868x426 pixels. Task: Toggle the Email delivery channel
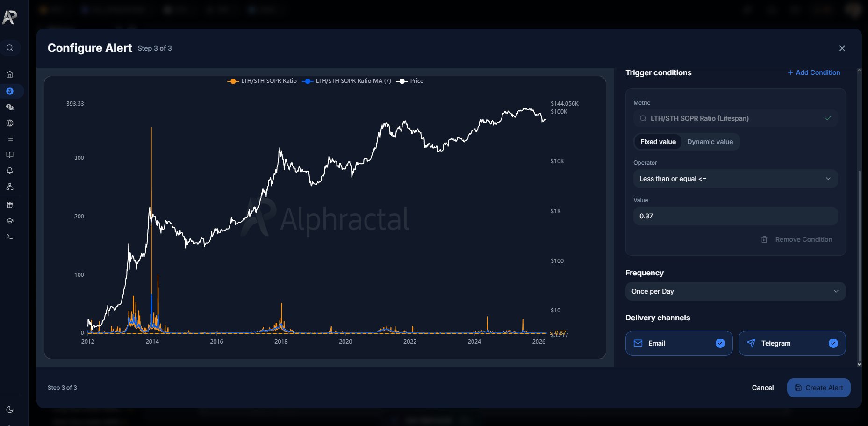click(x=679, y=343)
